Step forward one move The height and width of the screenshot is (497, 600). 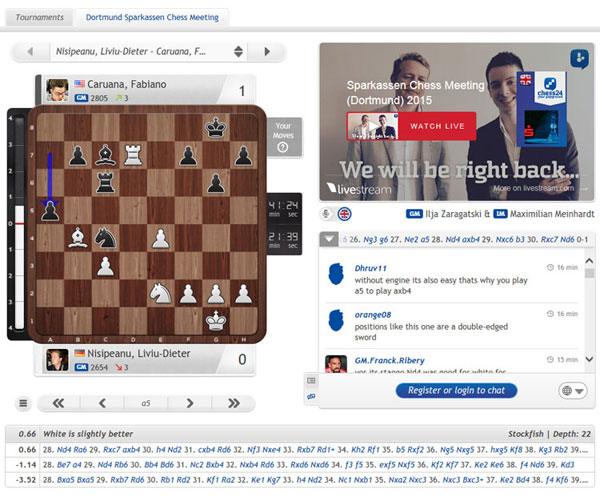pos(190,403)
